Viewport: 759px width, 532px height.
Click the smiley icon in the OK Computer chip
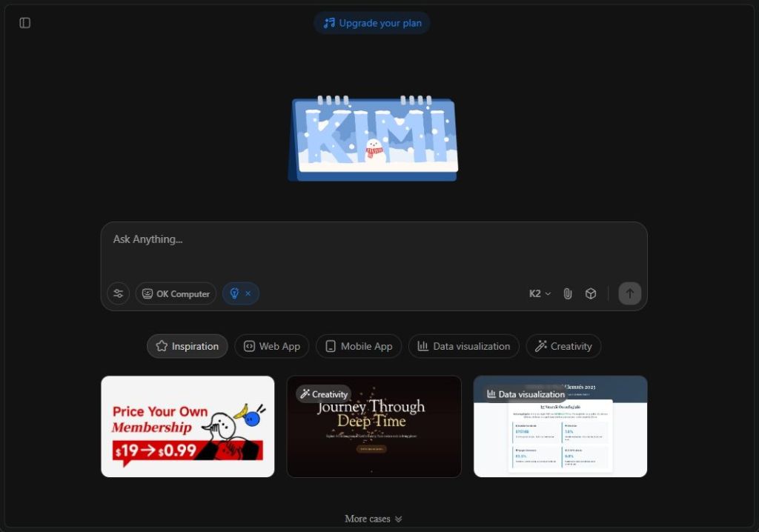(x=148, y=293)
